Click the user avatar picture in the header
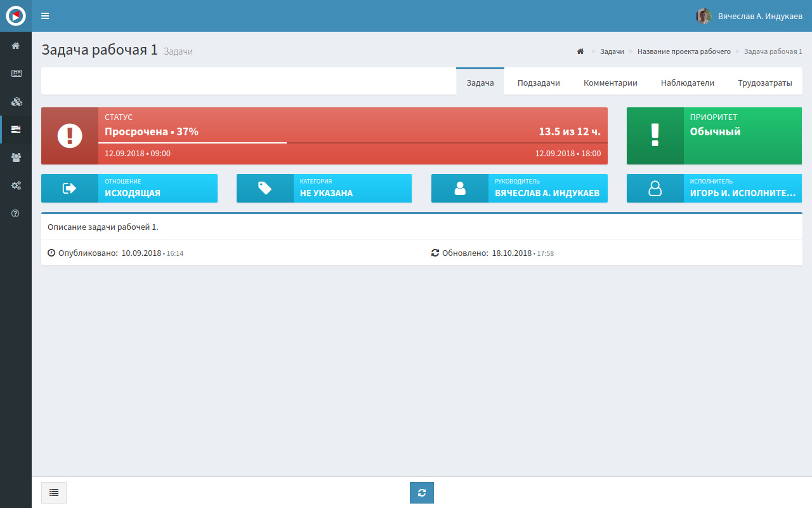 704,16
